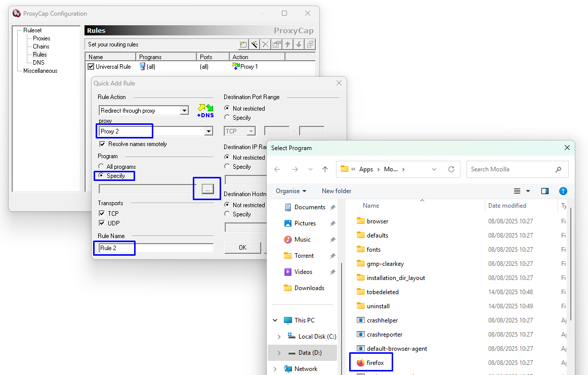This screenshot has height=375, width=588.
Task: Select the All programs radio button
Action: pyautogui.click(x=101, y=166)
